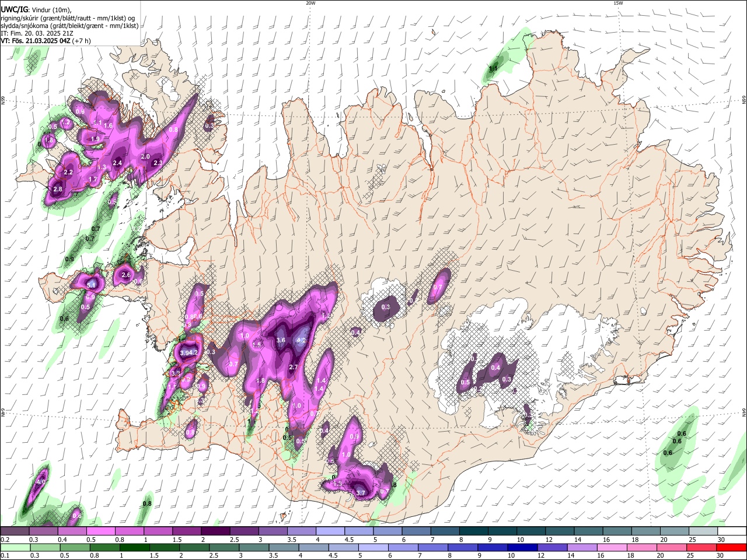Screen dimensions: 747x560
Task: Click the 4.0 value in offshore green band
Action: 40,482
